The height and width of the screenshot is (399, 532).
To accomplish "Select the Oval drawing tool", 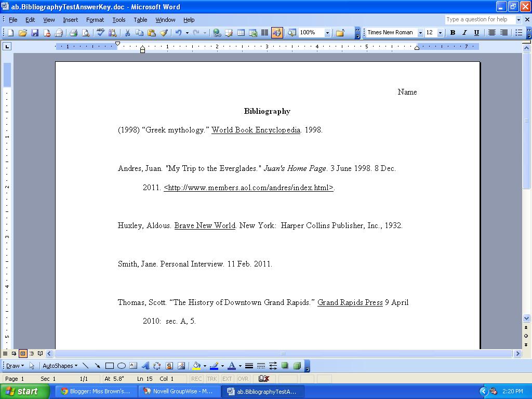I will click(122, 365).
